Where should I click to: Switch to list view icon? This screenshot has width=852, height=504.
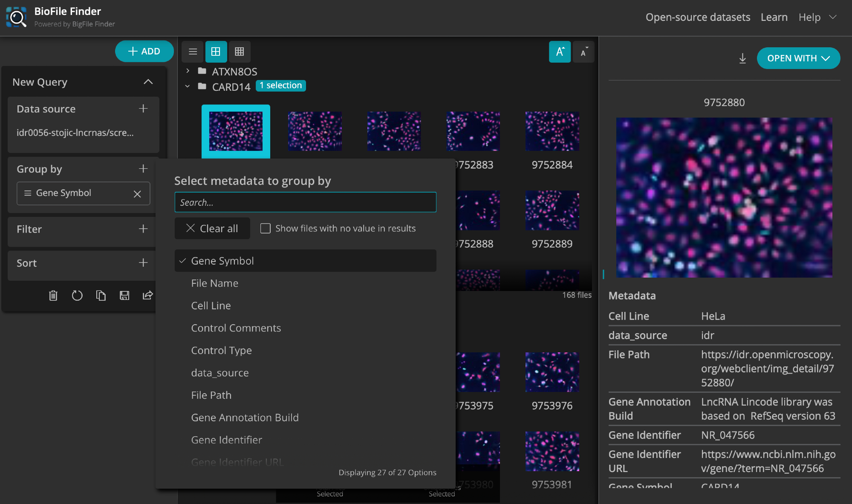coord(193,52)
